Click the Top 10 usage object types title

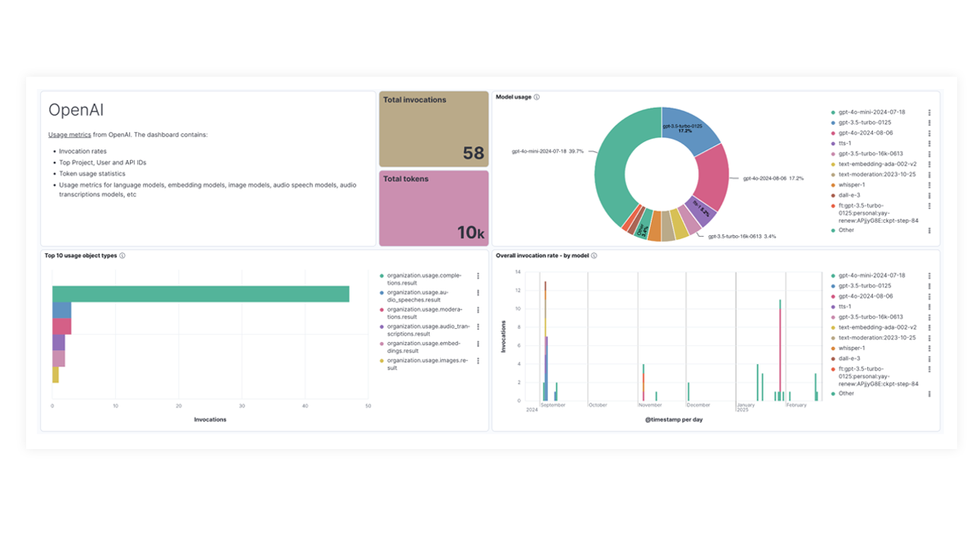[81, 256]
